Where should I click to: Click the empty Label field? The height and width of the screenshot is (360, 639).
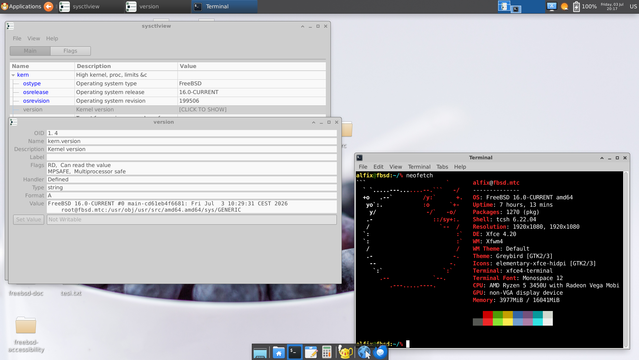192,157
